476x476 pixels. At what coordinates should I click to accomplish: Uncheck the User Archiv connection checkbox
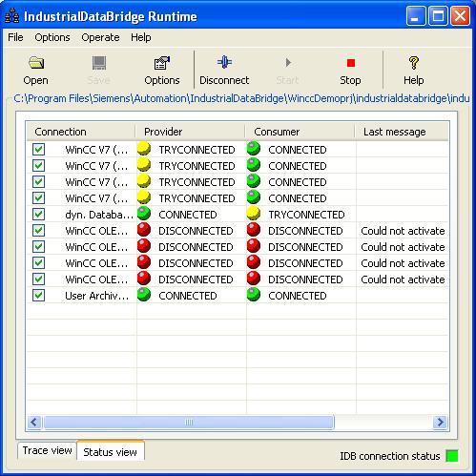click(38, 295)
